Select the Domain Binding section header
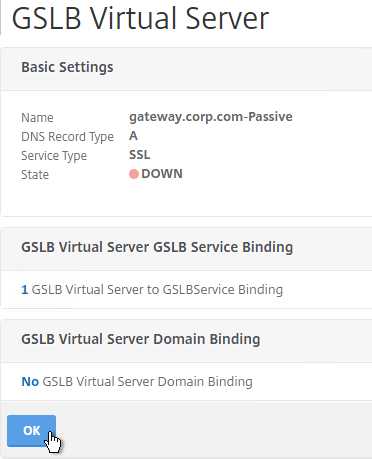The width and height of the screenshot is (372, 459). 141,339
